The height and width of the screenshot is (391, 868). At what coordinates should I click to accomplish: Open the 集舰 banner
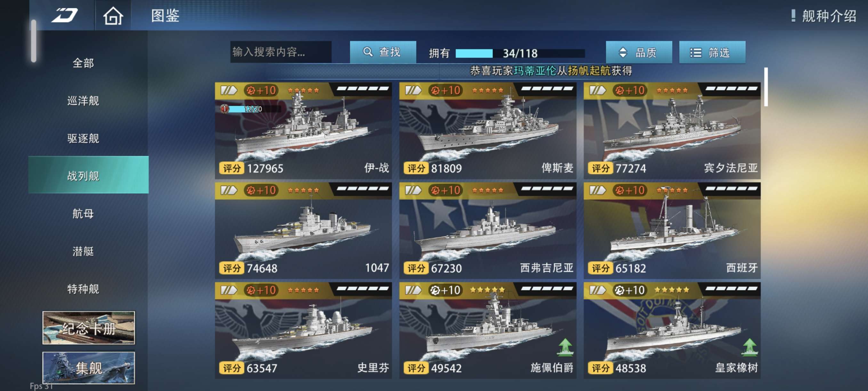(x=89, y=368)
